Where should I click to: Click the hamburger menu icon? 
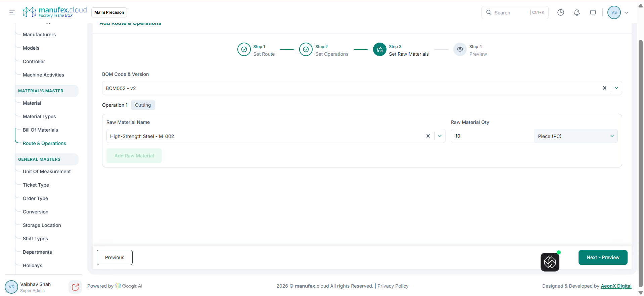click(12, 12)
